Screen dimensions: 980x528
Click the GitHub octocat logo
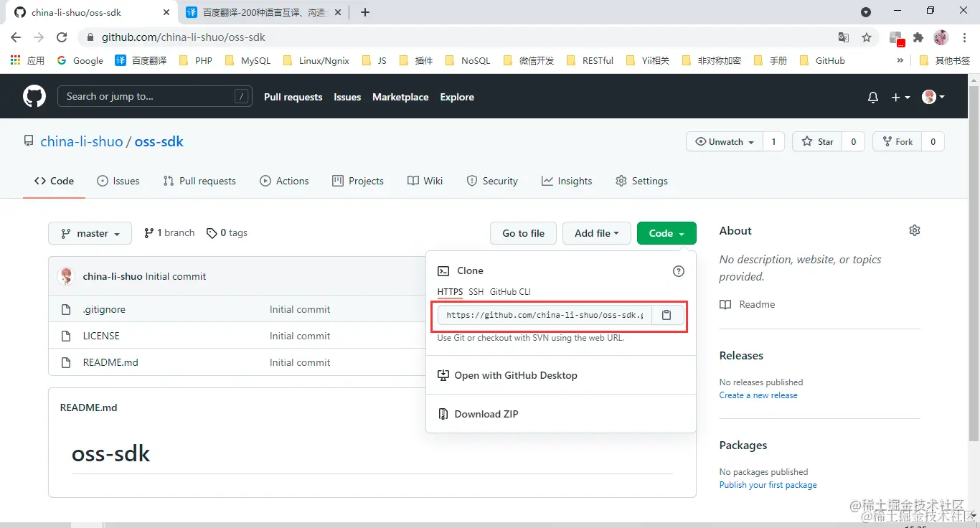coord(34,96)
